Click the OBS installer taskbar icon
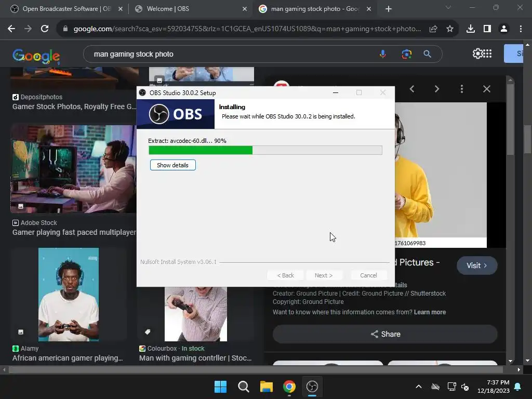The width and height of the screenshot is (532, 399). [312, 387]
